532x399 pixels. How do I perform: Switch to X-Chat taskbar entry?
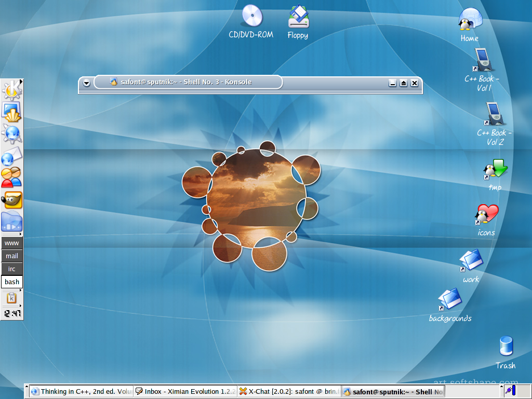289,392
